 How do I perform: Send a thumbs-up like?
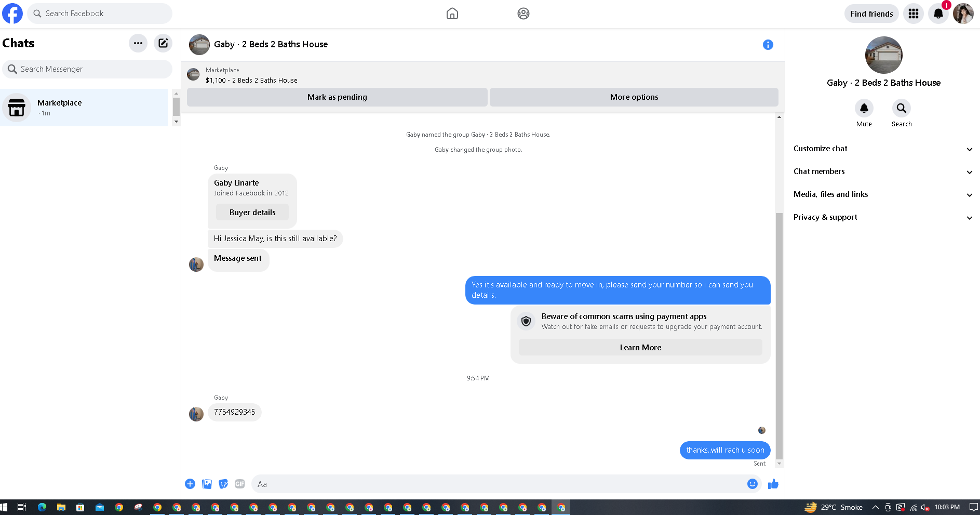[773, 484]
